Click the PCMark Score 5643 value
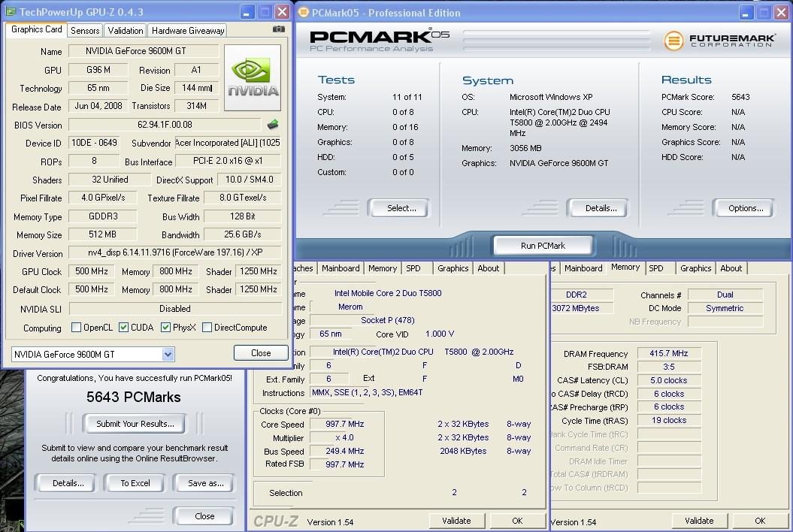 [740, 97]
